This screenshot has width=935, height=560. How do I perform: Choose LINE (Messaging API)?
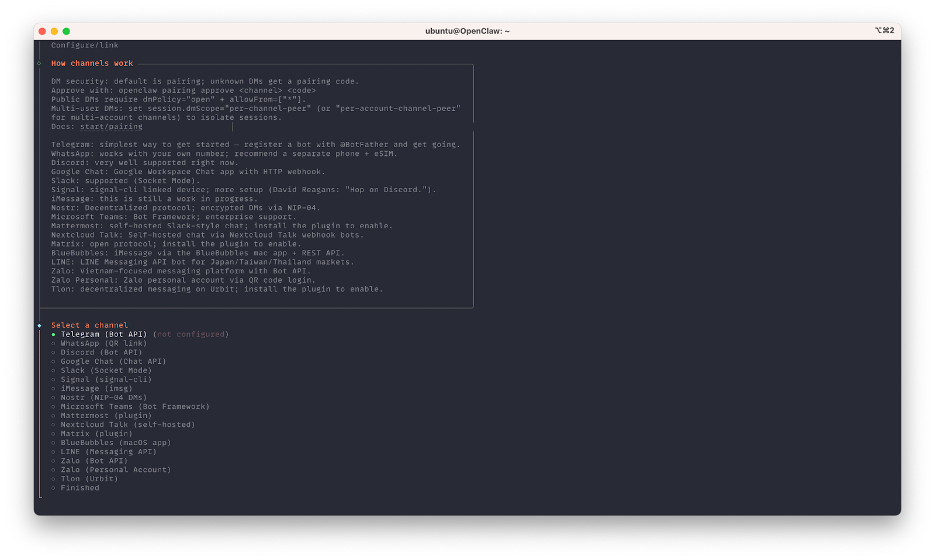point(109,451)
